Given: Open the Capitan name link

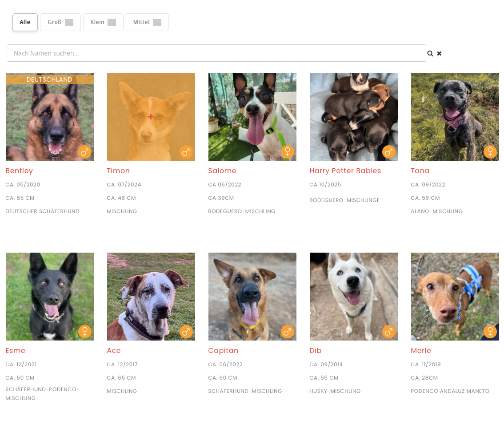Looking at the screenshot, I should (223, 351).
